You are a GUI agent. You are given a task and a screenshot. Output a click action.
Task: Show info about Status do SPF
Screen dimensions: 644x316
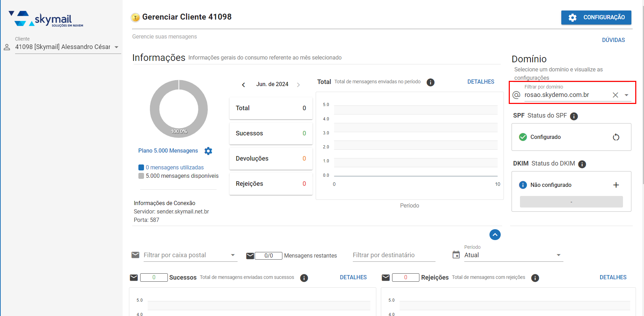point(574,116)
